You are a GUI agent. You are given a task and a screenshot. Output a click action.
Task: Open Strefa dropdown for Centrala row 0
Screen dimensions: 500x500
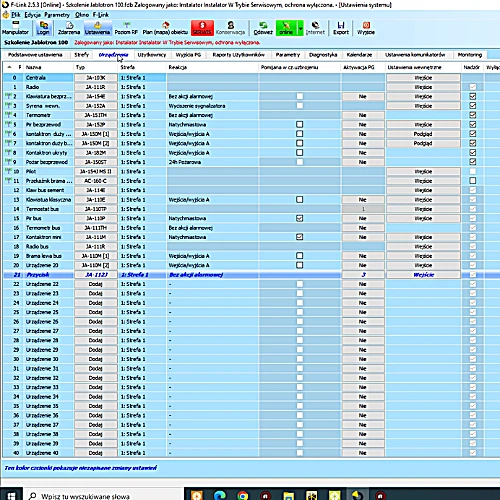click(142, 78)
